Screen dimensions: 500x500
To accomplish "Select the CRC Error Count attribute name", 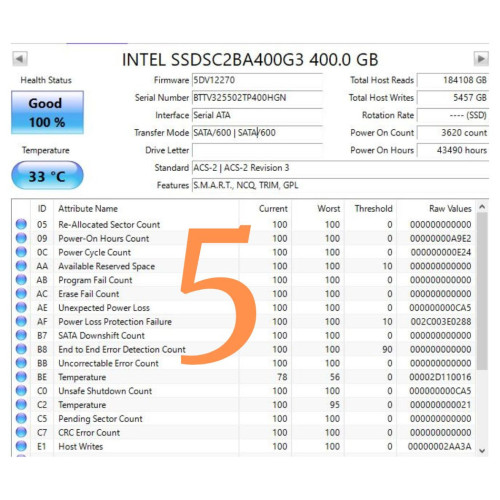I will point(89,433).
